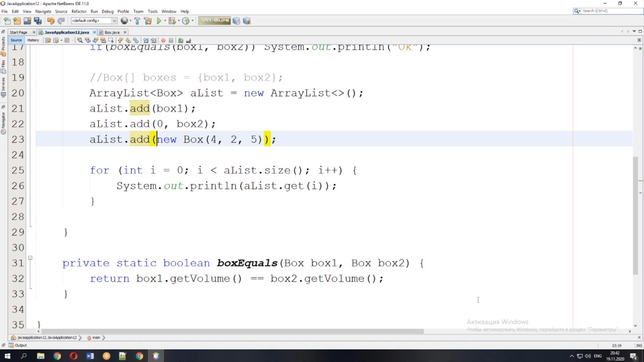This screenshot has width=644, height=362.
Task: Click the Save All toolbar icon
Action: pos(37,21)
